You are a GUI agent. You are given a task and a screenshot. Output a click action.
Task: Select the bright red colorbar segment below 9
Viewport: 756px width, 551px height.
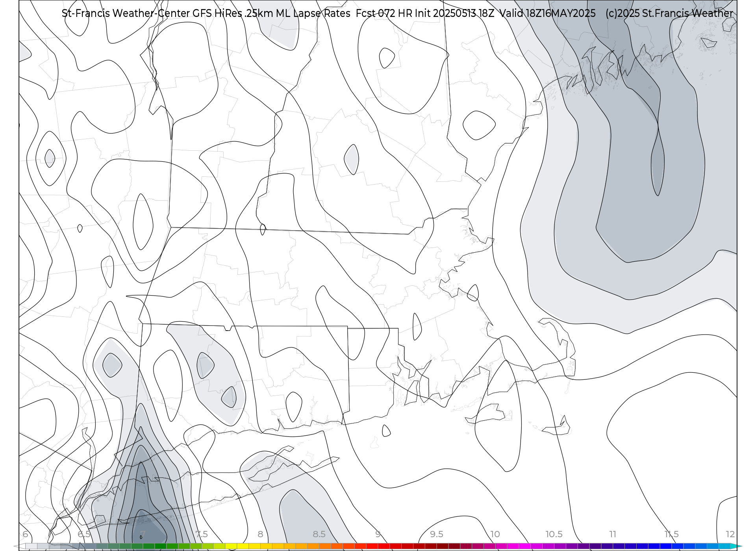pos(372,546)
